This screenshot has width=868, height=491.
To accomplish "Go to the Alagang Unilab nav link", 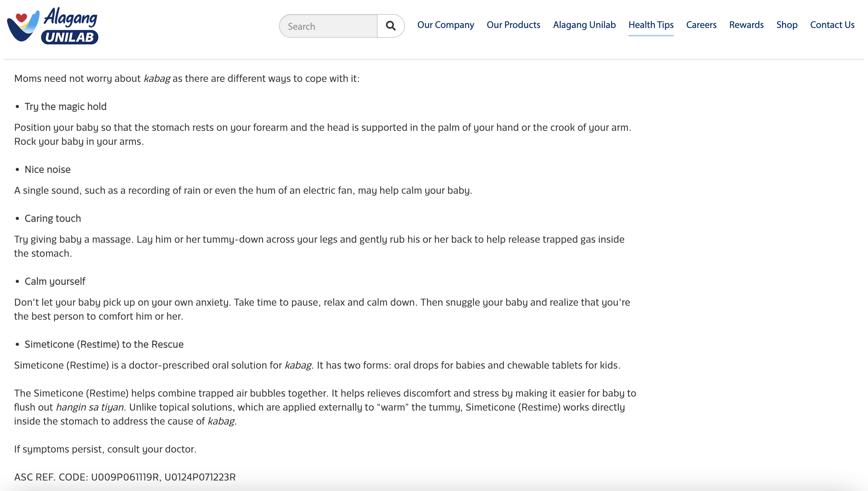I will (584, 25).
